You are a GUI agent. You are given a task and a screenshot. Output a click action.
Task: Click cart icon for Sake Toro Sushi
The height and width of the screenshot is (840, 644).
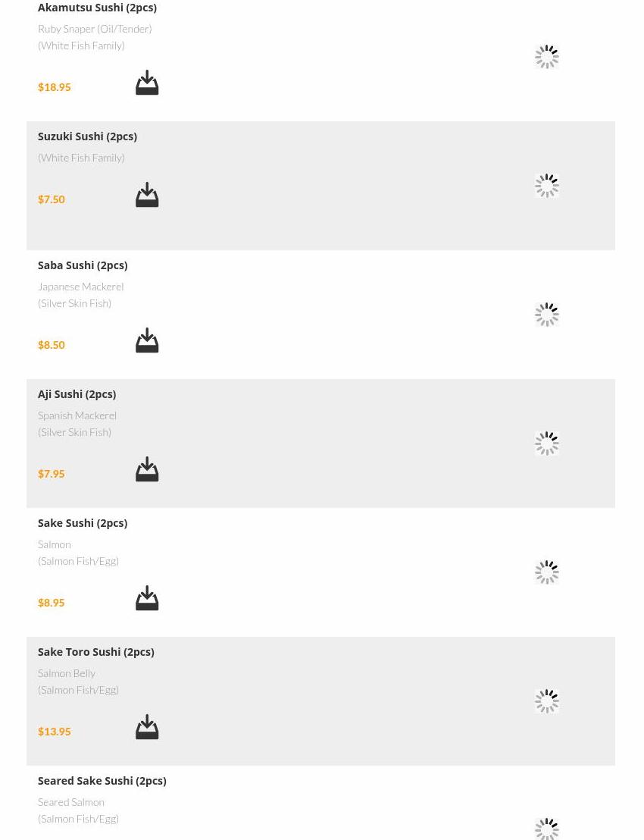click(x=147, y=727)
